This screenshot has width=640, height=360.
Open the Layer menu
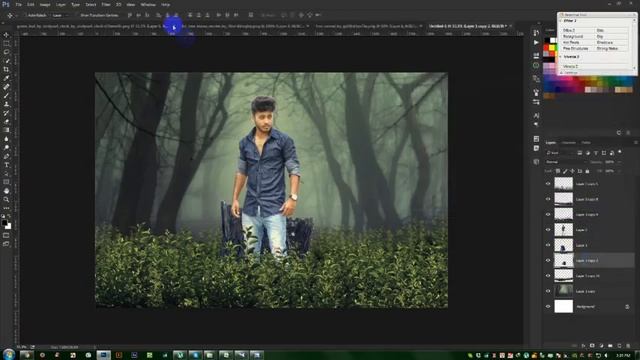[x=60, y=4]
